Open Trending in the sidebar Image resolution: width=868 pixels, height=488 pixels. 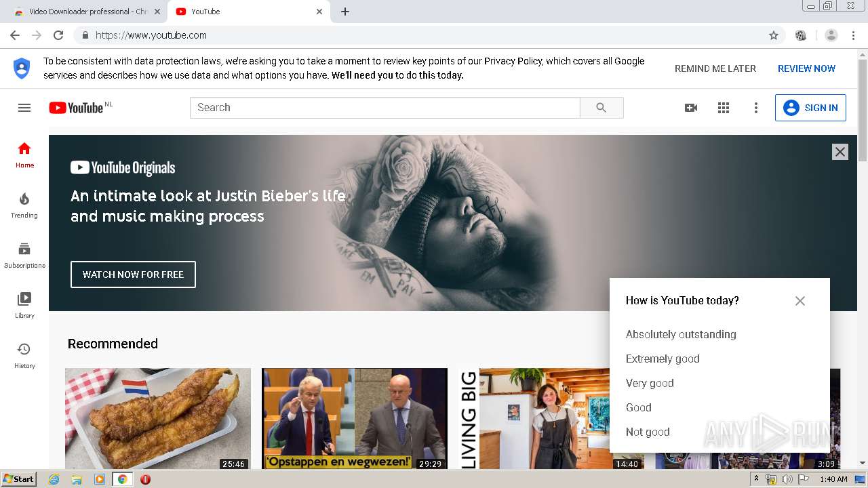click(x=24, y=205)
